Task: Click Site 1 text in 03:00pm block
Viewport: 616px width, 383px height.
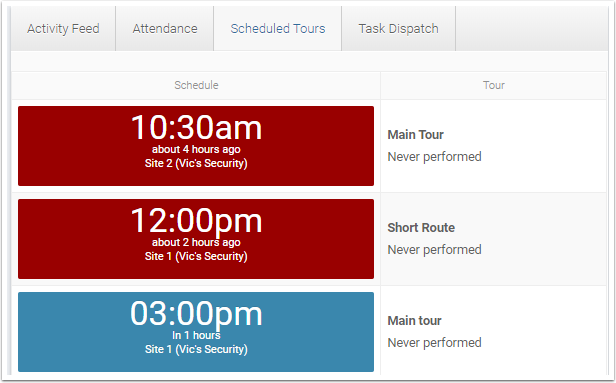Action: pyautogui.click(x=196, y=349)
